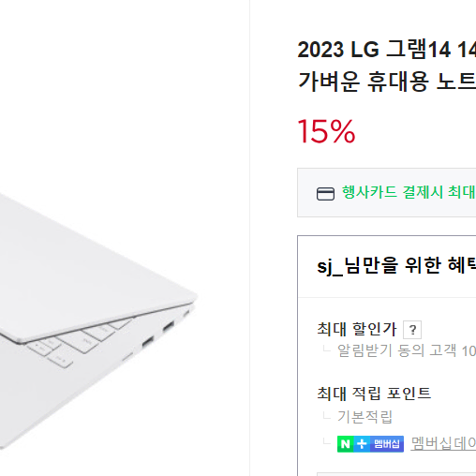Open the 행사카드 결제시 최대 promotion link
Viewport: 476px width, 476px height.
tap(409, 192)
